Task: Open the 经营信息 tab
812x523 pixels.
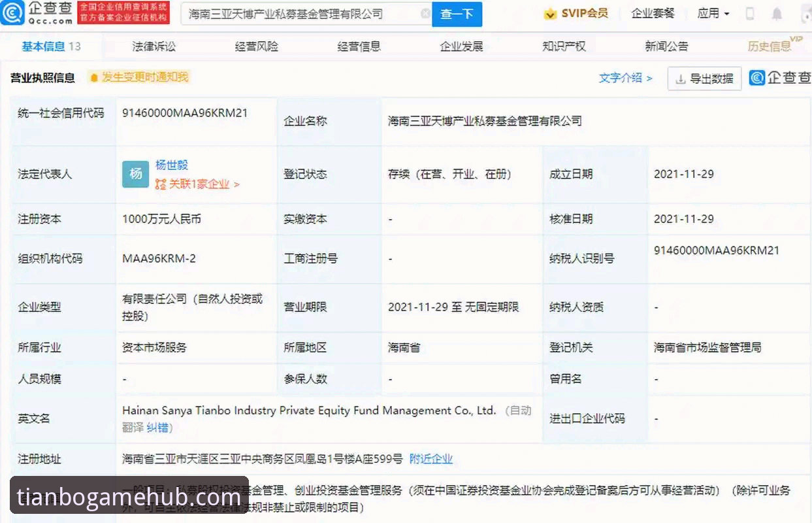Action: click(x=359, y=46)
